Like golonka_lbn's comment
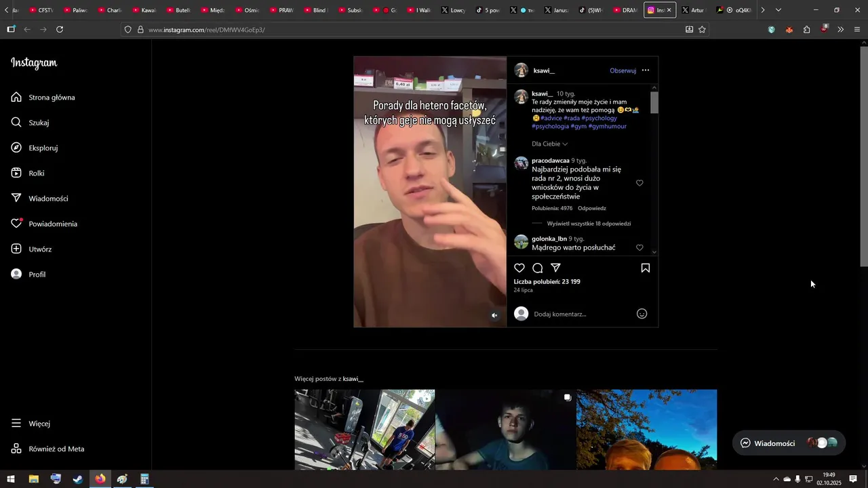868x488 pixels. pyautogui.click(x=639, y=247)
